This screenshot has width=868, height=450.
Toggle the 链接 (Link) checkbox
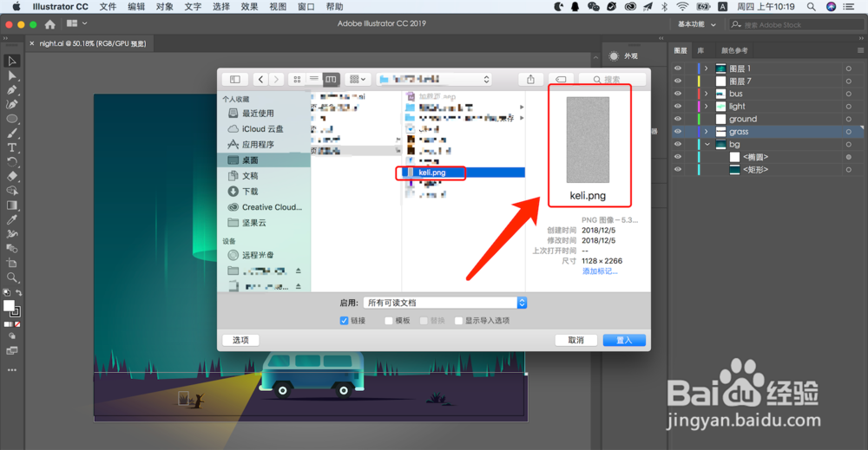(x=344, y=321)
